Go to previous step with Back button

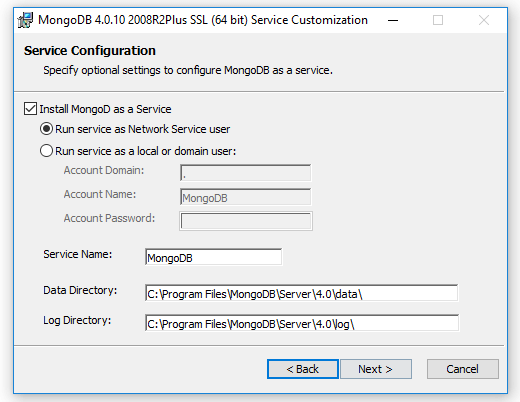point(303,369)
